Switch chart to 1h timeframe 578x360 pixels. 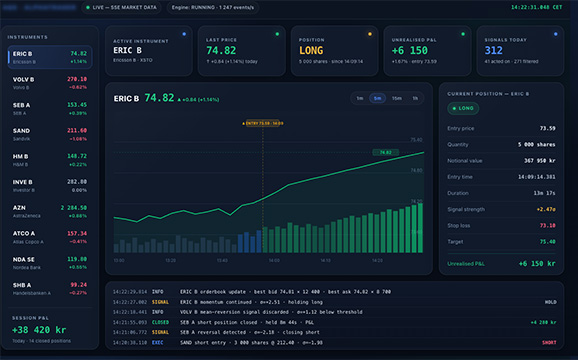pos(415,98)
